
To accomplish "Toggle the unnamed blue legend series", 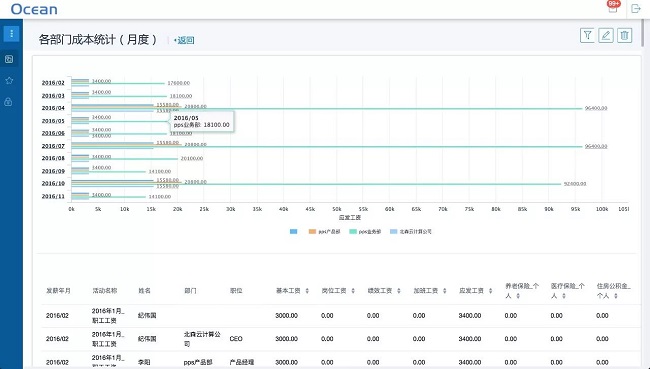I will pos(293,232).
